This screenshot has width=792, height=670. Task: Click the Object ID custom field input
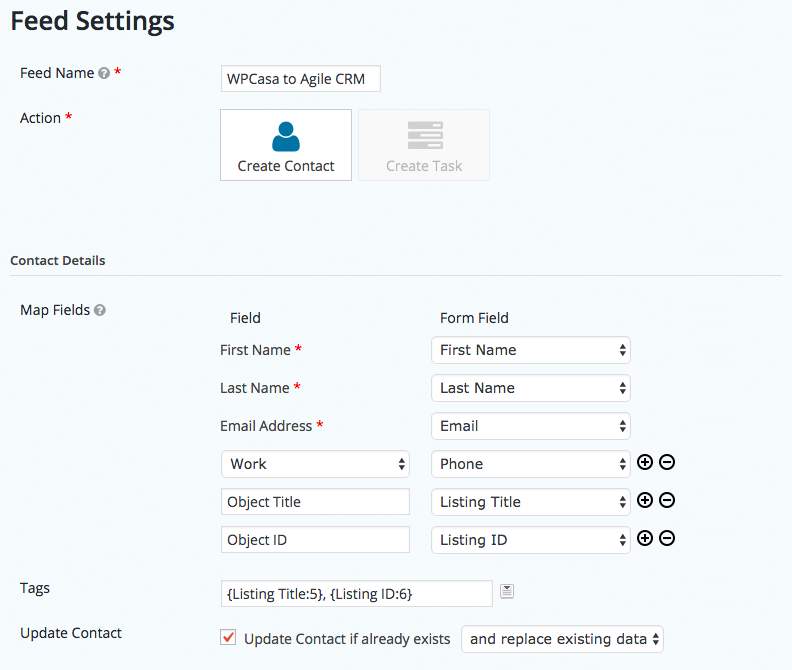[x=315, y=540]
